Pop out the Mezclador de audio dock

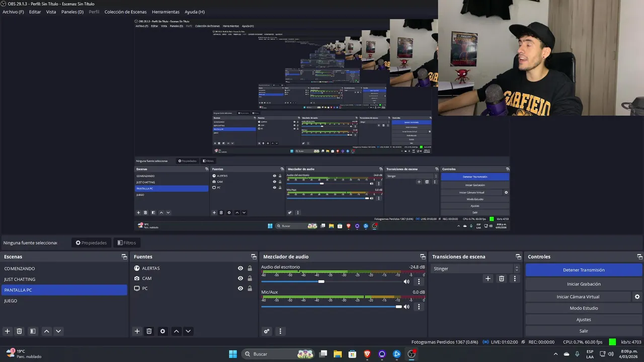click(x=423, y=257)
